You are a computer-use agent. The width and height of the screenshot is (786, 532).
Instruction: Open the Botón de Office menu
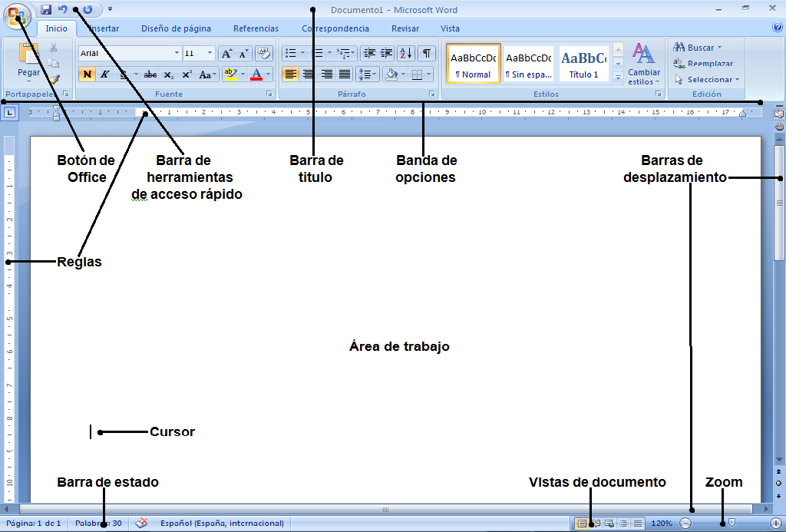(x=16, y=16)
